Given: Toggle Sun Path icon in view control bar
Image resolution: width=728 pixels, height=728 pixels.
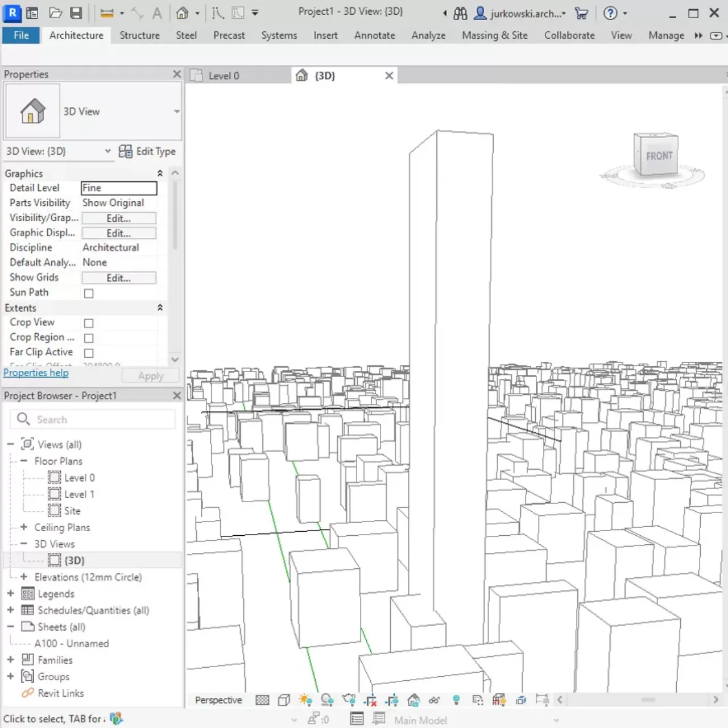Looking at the screenshot, I should tap(305, 700).
